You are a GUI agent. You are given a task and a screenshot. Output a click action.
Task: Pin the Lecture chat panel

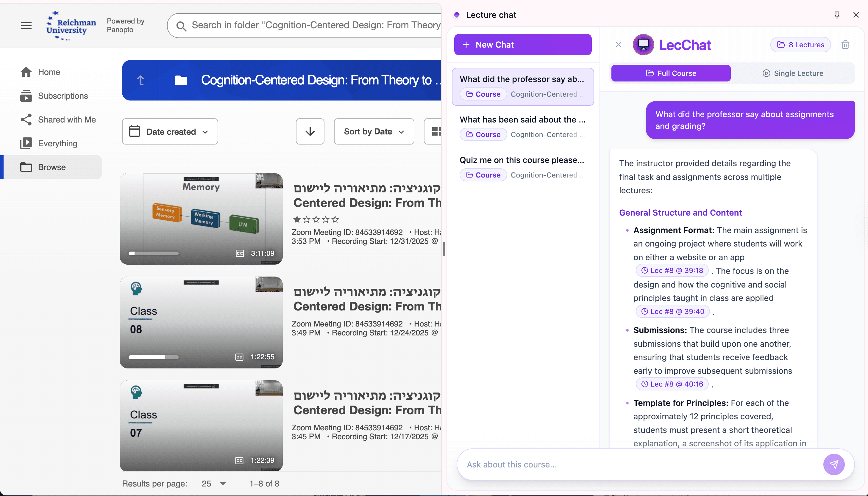click(837, 15)
